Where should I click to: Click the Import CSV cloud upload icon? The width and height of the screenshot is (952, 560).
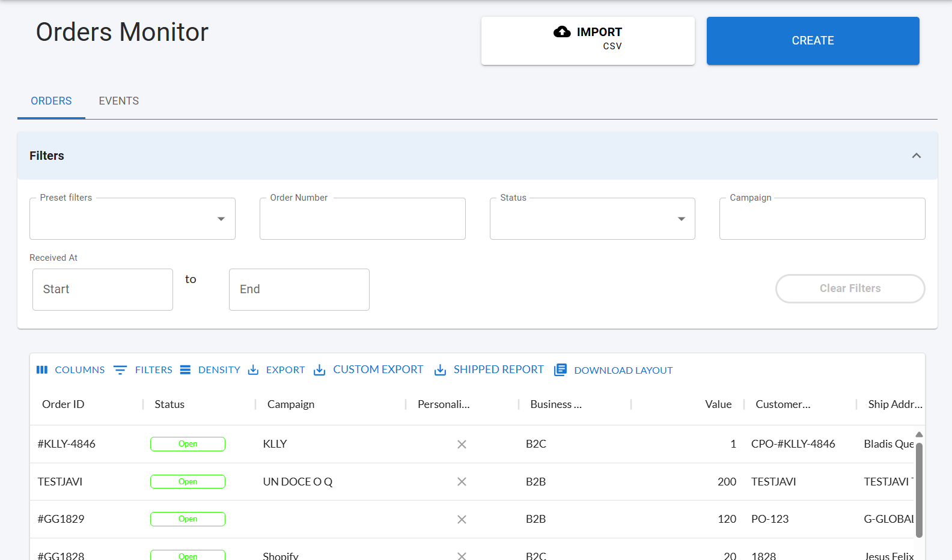pyautogui.click(x=562, y=32)
